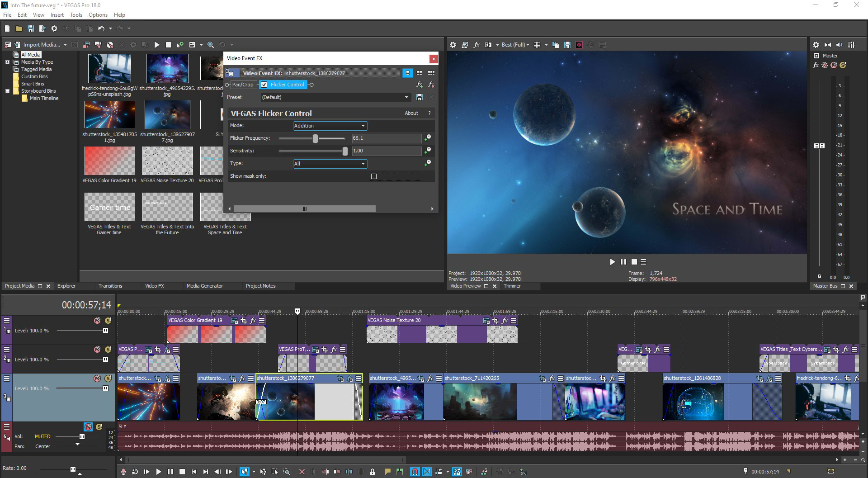
Task: Click the magnifying glass search icon in Project Media
Action: tap(210, 44)
